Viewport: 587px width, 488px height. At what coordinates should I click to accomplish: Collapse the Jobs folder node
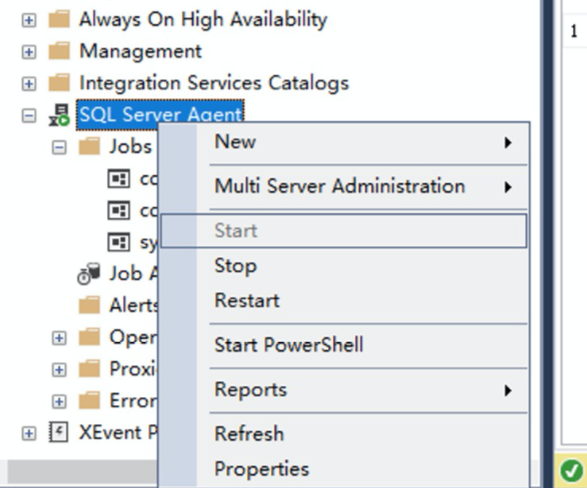[x=59, y=147]
